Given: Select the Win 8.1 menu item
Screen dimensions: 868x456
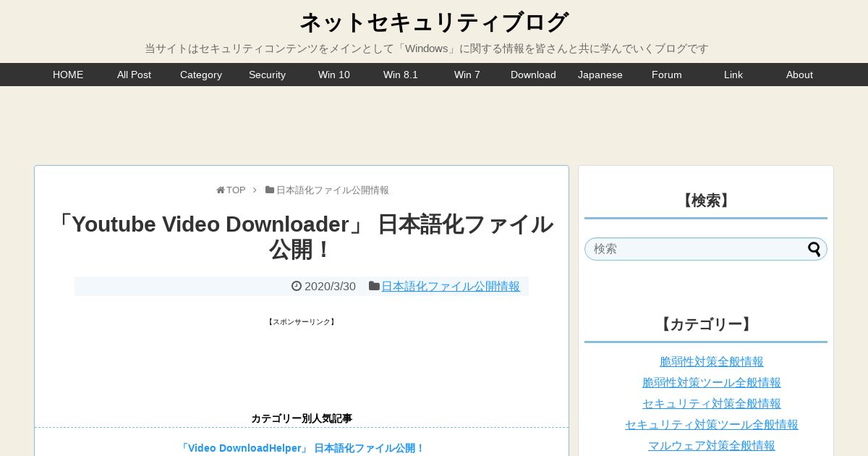Looking at the screenshot, I should pyautogui.click(x=401, y=75).
